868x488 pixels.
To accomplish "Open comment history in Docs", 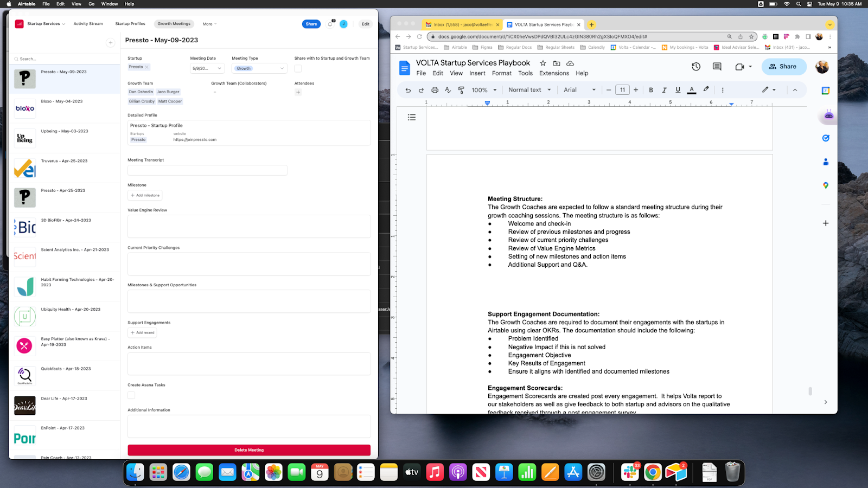I will pyautogui.click(x=717, y=67).
